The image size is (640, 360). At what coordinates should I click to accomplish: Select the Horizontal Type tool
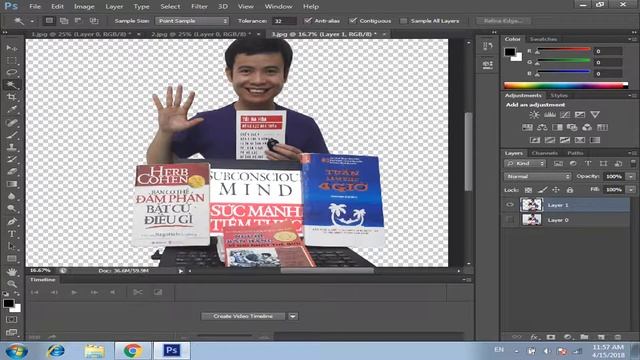tap(11, 234)
